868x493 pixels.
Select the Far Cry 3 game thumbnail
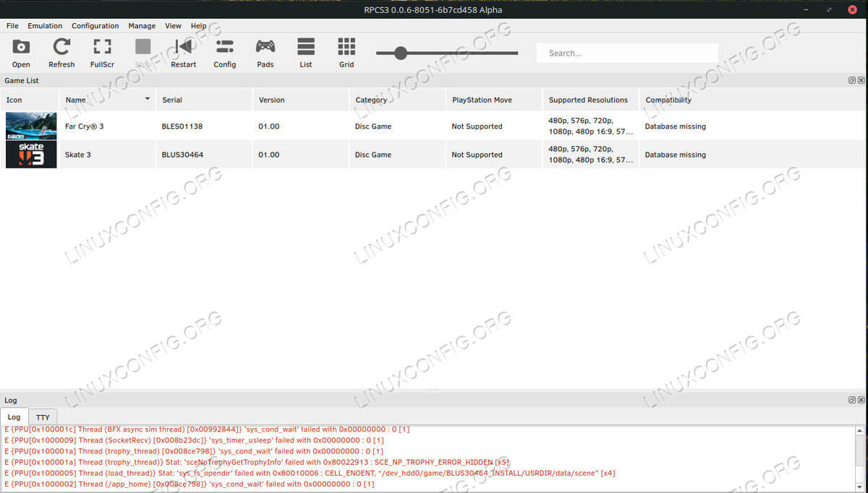[31, 126]
